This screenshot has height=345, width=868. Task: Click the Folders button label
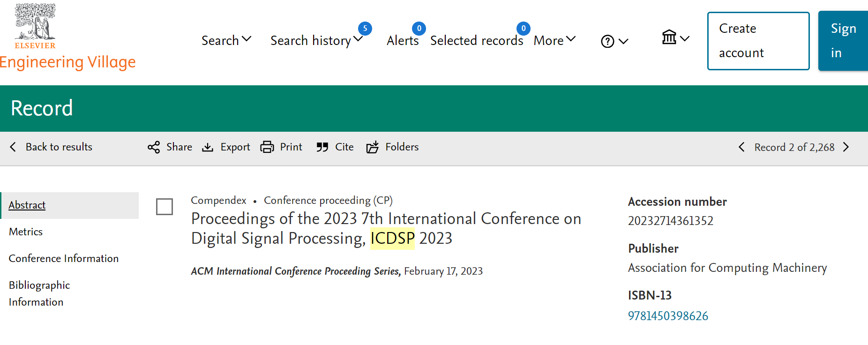coord(402,147)
